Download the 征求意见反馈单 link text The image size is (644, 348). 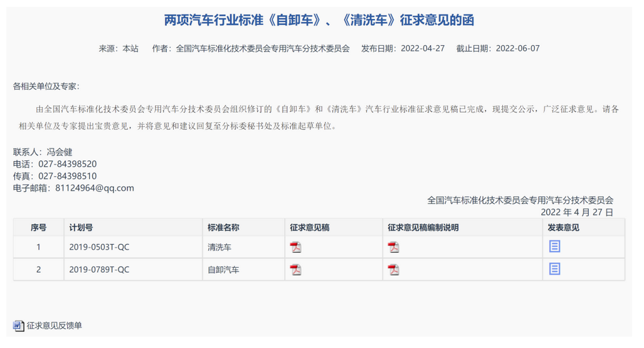click(x=54, y=325)
